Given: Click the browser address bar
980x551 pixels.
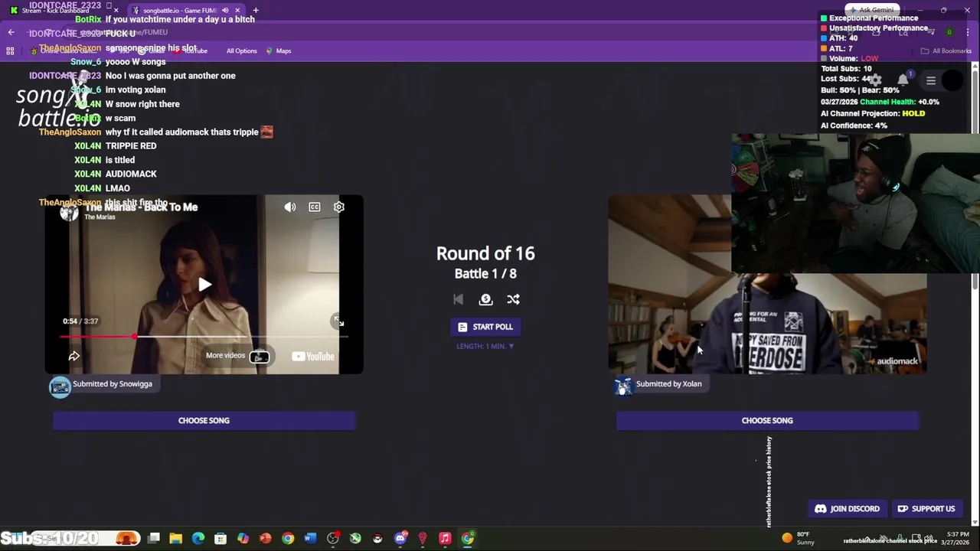Looking at the screenshot, I should point(459,32).
